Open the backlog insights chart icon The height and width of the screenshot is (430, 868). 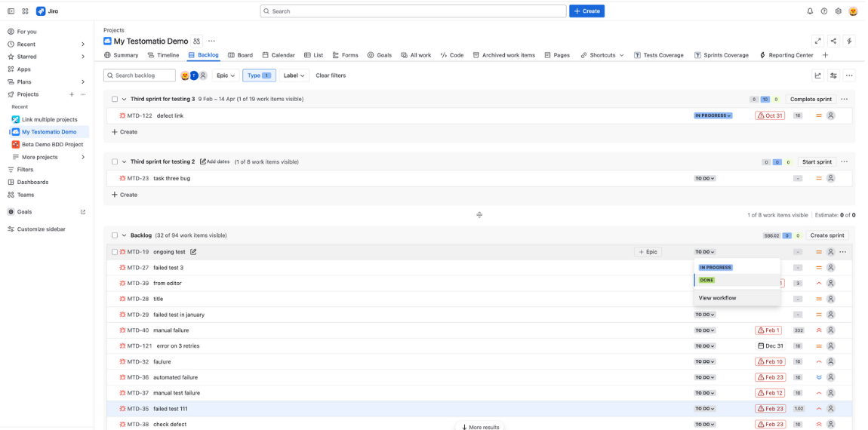[817, 75]
